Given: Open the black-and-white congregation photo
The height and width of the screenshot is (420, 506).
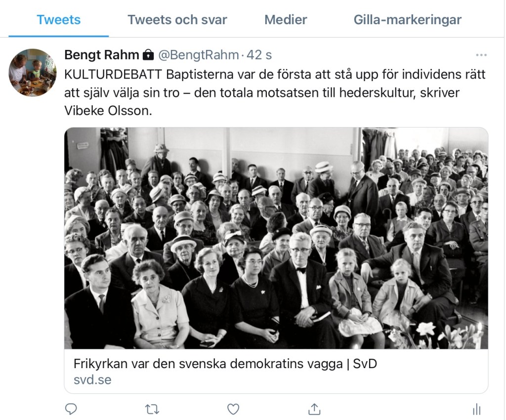Looking at the screenshot, I should click(x=276, y=238).
